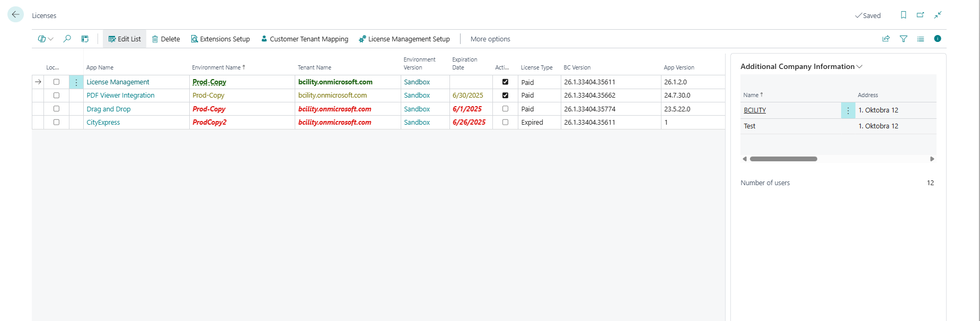
Task: Click the back arrow button
Action: (15, 15)
